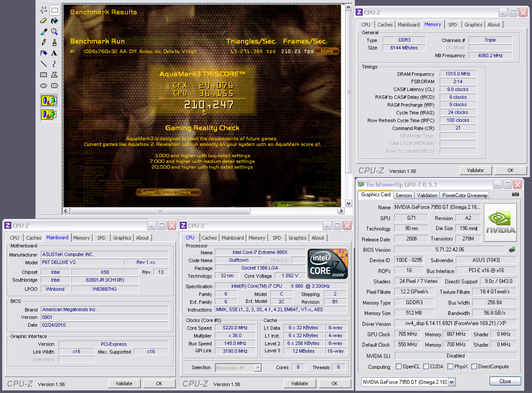Toggle the CUDA checkbox in GPU-Z
The height and width of the screenshot is (393, 532).
426,367
